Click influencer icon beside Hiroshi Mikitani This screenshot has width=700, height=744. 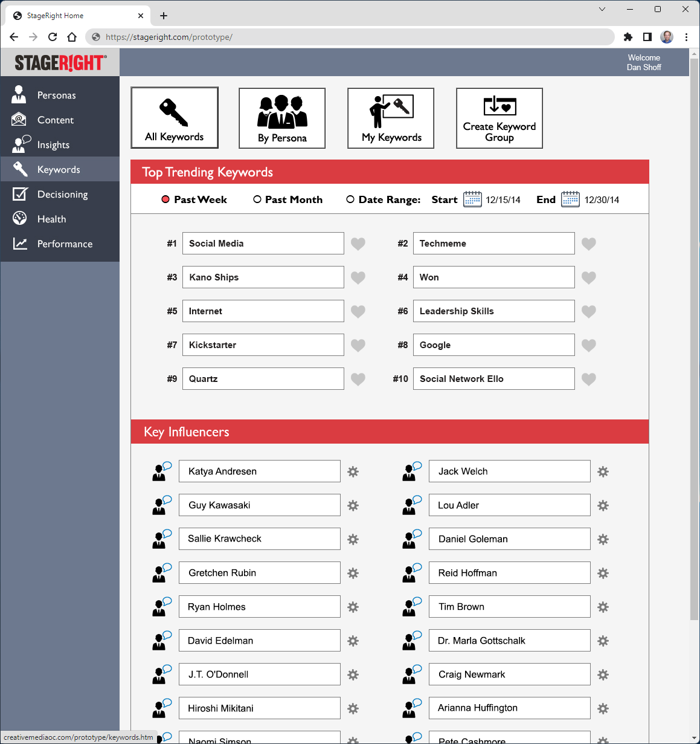pyautogui.click(x=162, y=708)
